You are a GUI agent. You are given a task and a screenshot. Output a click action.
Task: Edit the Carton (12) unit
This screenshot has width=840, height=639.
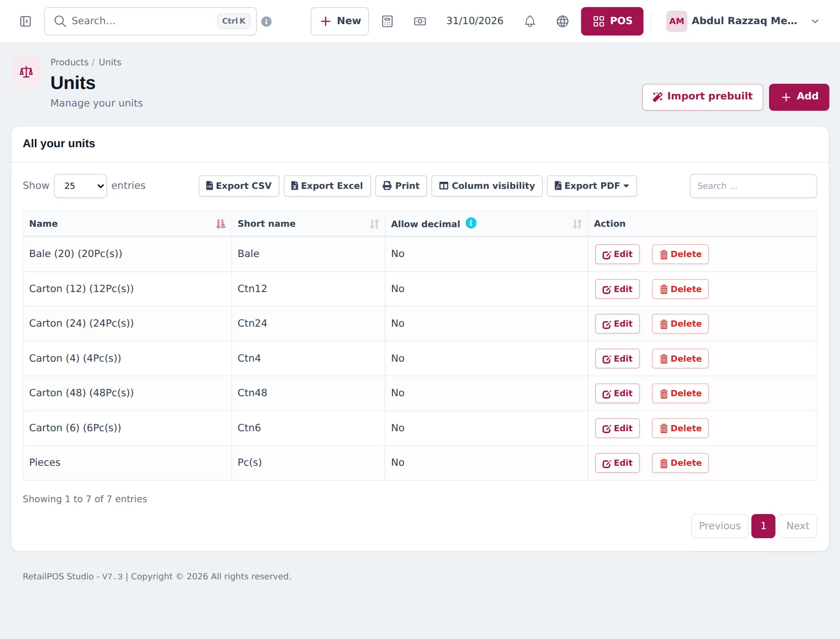coord(617,289)
